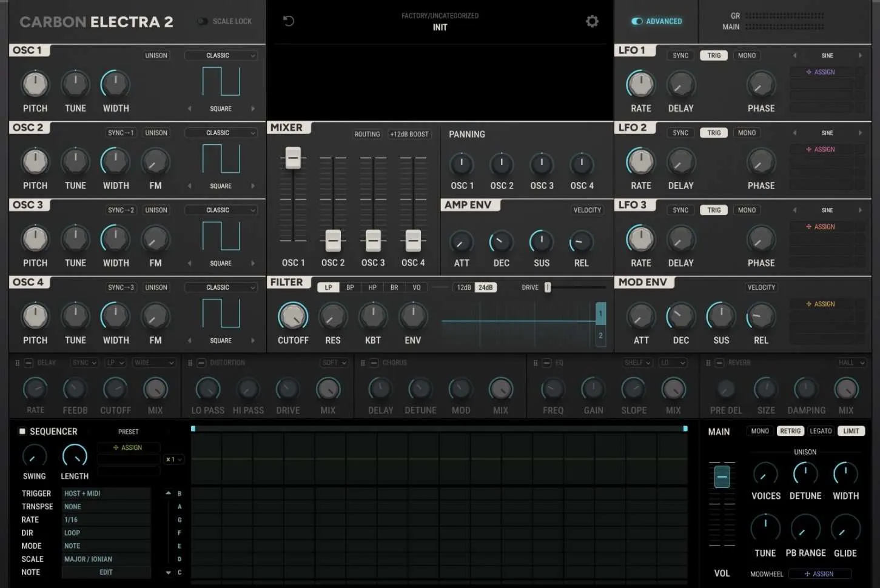
Task: Select previous LFO 3 shape arrow
Action: tap(794, 210)
